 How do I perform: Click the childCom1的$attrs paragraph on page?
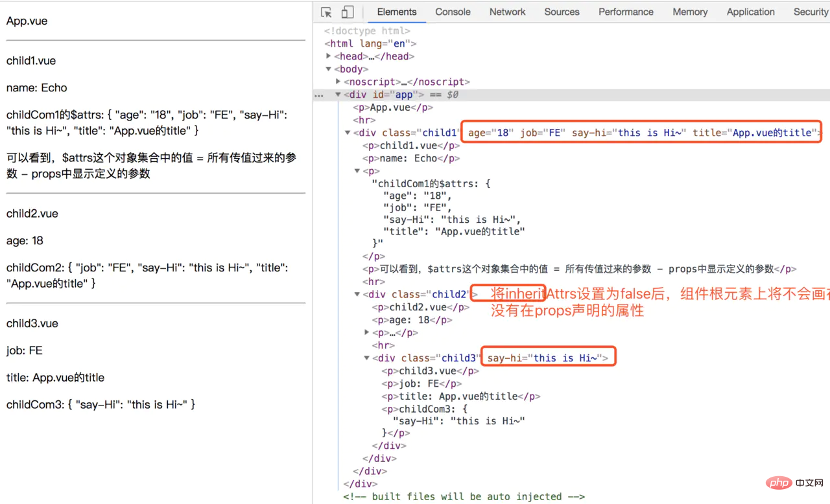[147, 122]
